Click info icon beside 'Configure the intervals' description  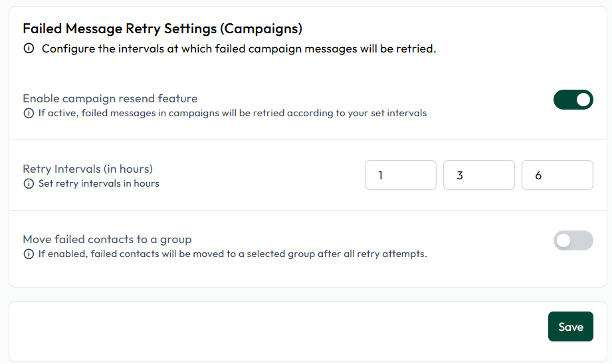pos(29,48)
